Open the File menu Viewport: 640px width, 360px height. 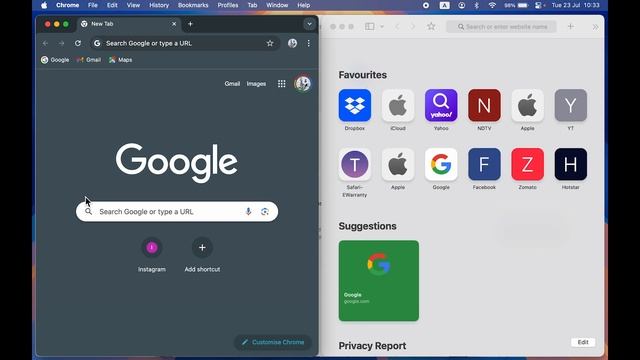[93, 5]
